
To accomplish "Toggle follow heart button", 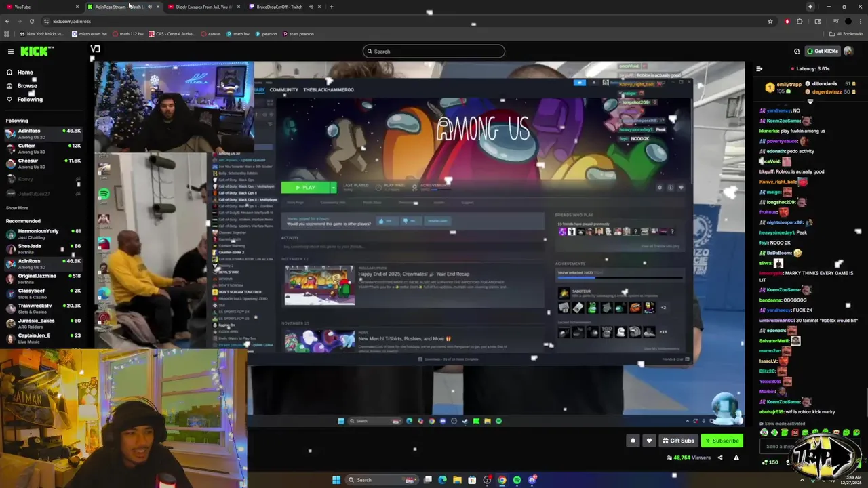I will pyautogui.click(x=649, y=441).
